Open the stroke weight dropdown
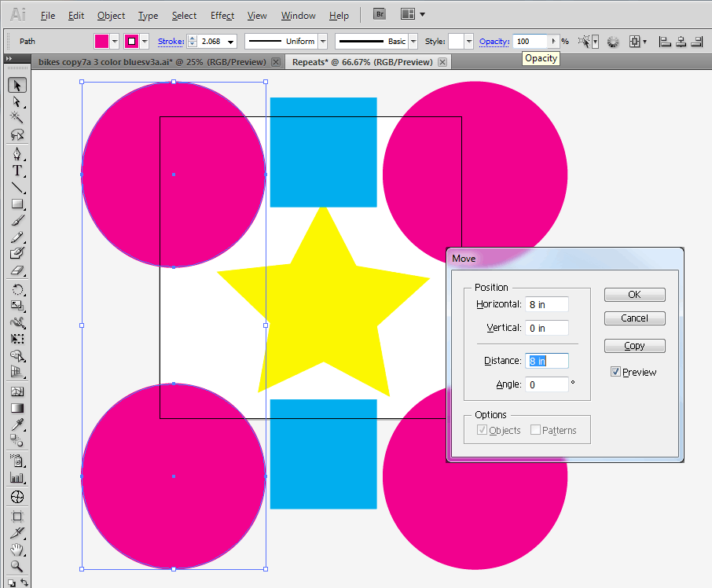The width and height of the screenshot is (712, 588). pos(231,42)
